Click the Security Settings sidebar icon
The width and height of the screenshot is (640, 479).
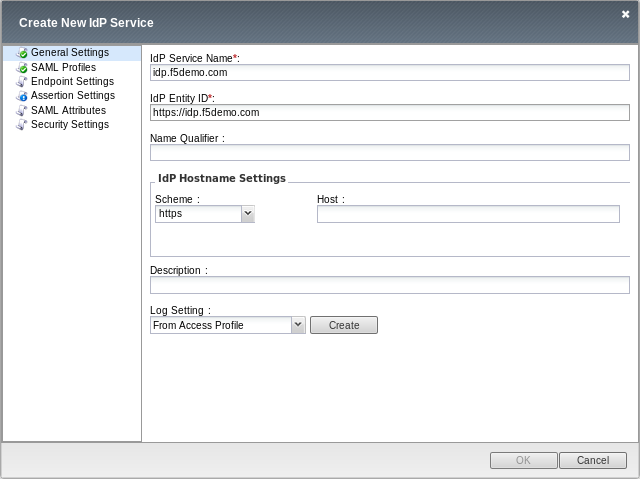point(22,124)
